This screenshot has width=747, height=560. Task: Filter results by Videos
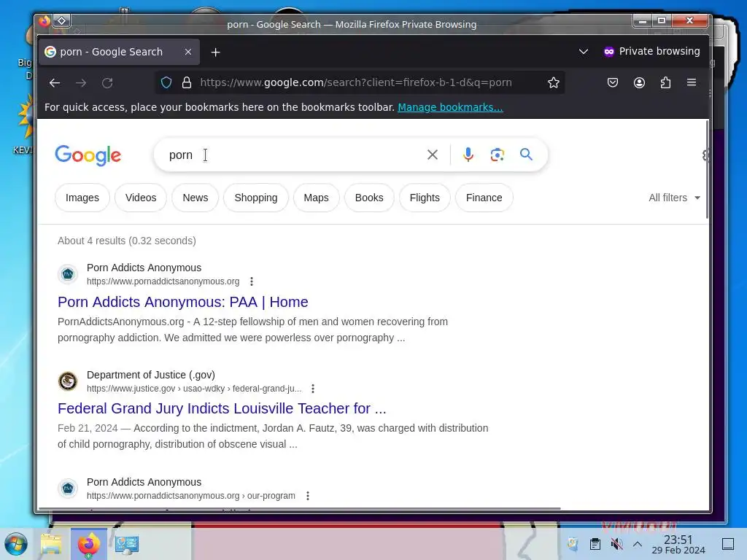(x=141, y=198)
